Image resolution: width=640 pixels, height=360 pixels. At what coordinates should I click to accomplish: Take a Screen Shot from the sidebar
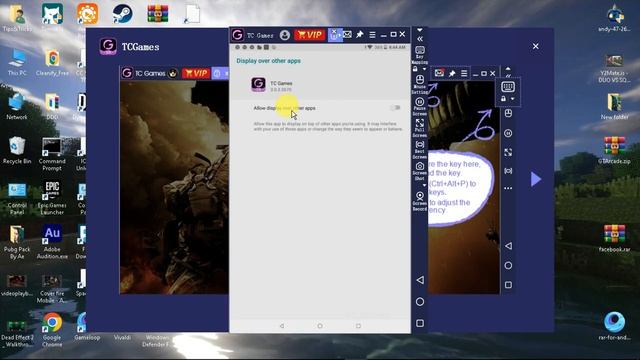point(420,171)
